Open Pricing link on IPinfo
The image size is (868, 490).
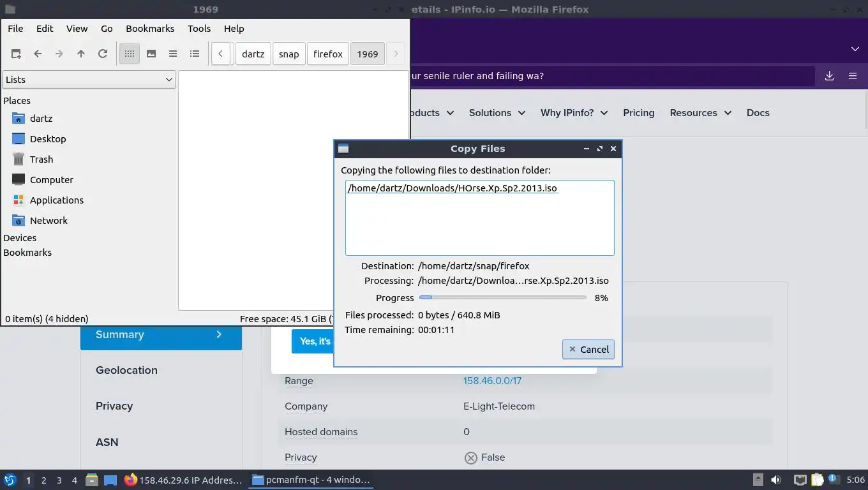[639, 113]
